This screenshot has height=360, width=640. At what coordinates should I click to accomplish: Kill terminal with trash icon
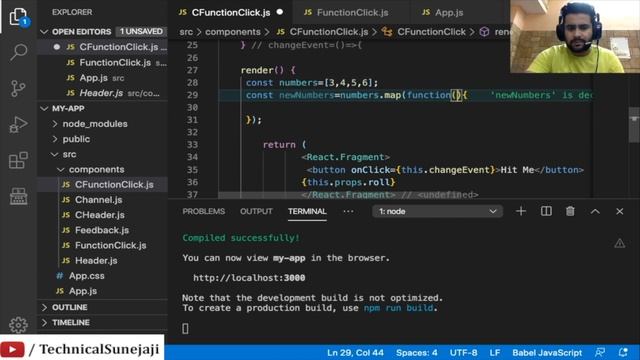point(570,211)
